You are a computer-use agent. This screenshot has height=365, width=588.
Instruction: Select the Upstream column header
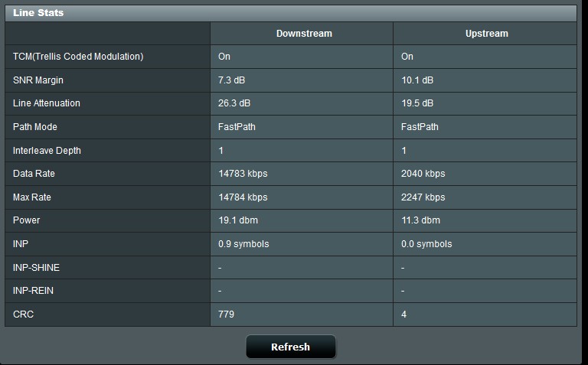tap(487, 34)
